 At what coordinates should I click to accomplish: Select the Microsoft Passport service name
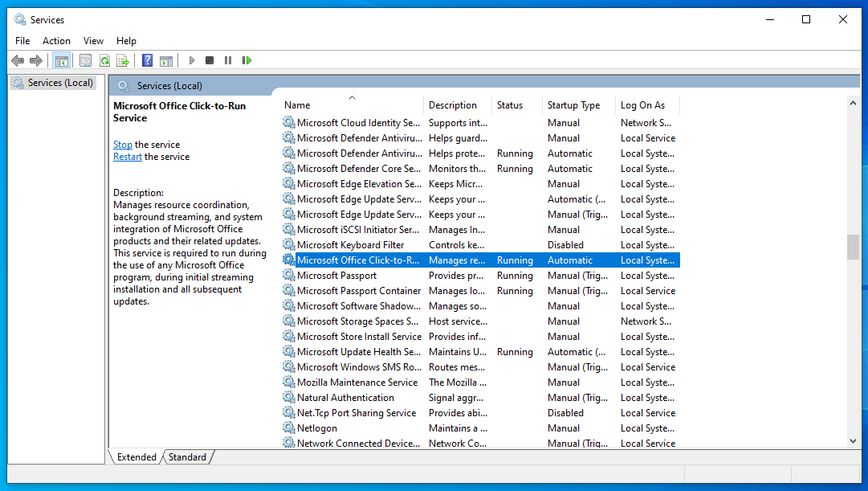(336, 276)
